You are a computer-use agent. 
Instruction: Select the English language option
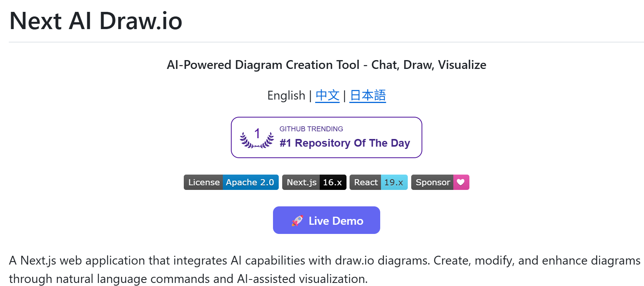click(287, 95)
